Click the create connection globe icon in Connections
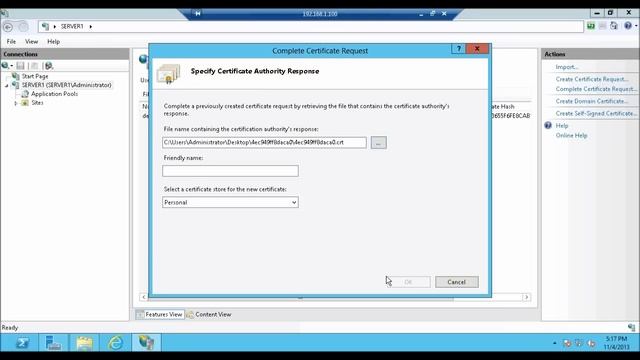This screenshot has width=640, height=360. click(5, 66)
